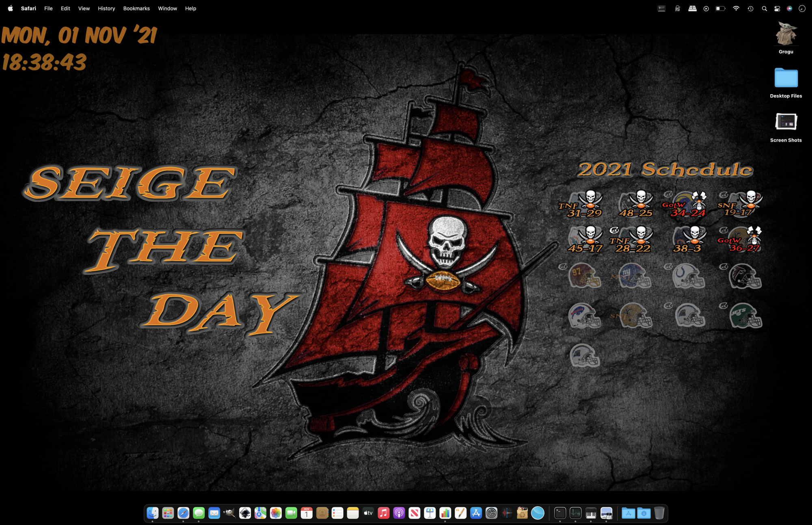Launch Numbers from the Dock
Image resolution: width=812 pixels, height=525 pixels.
[x=445, y=513]
